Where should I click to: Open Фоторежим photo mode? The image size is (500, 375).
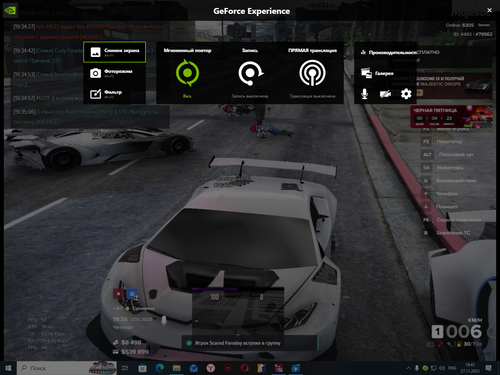point(114,73)
